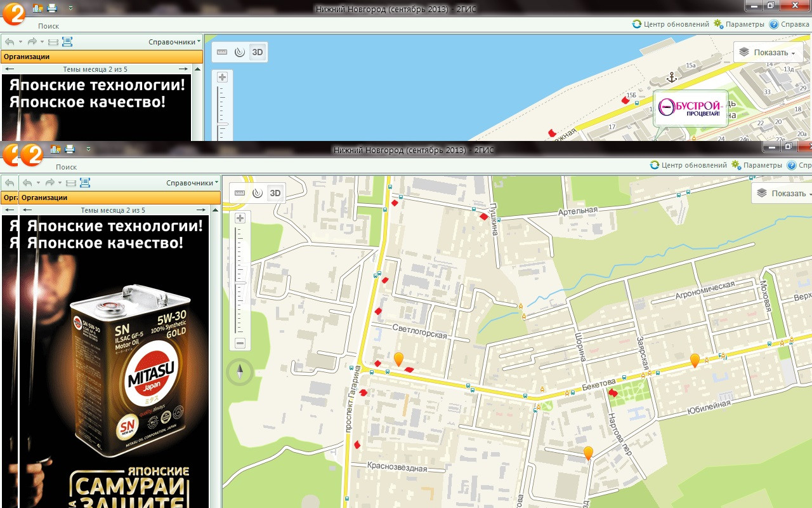Open back history dropdown in lower window
The image size is (812, 508).
pos(38,183)
